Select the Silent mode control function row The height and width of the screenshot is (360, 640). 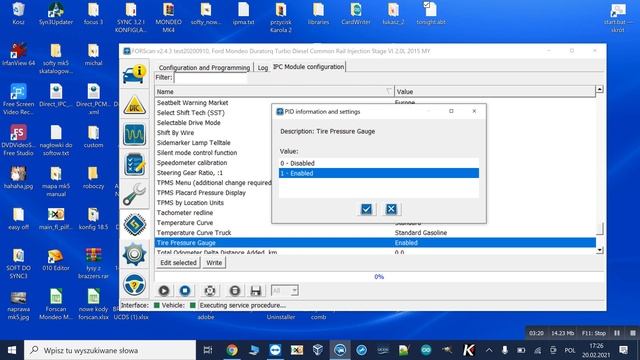point(213,153)
